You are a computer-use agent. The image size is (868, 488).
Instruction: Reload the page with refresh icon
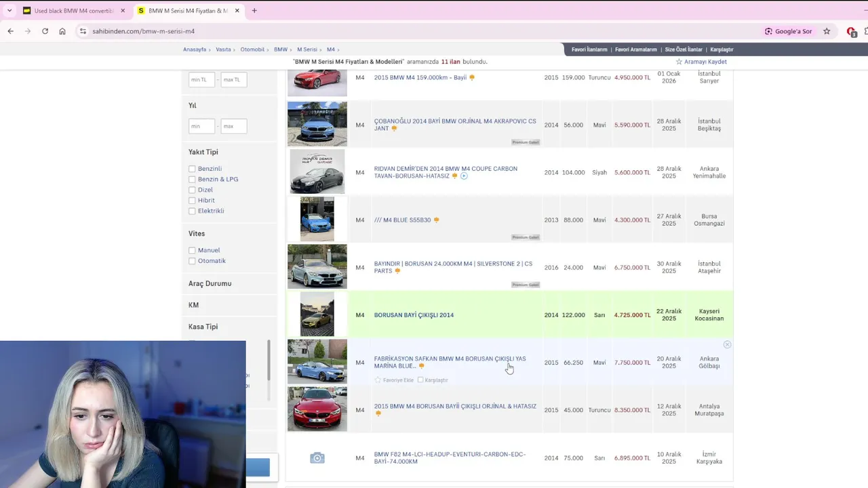[x=45, y=31]
